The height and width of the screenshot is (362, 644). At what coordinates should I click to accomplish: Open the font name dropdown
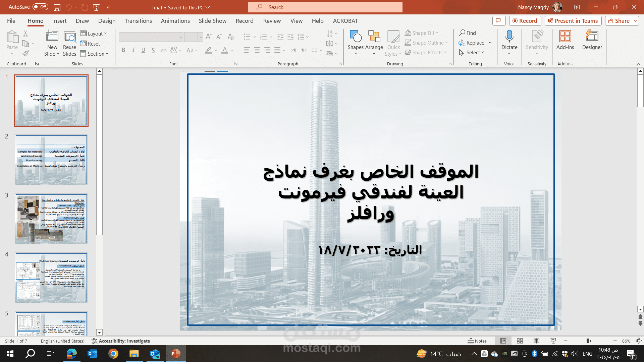pos(180,37)
